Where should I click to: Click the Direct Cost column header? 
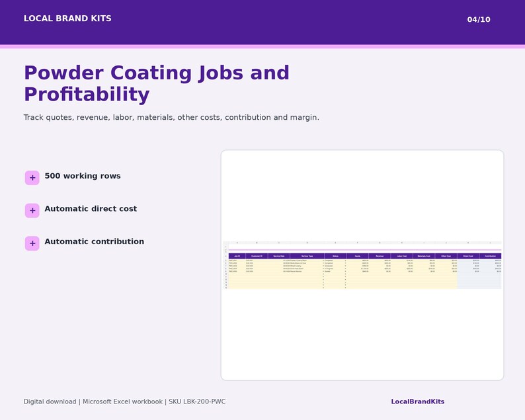click(x=468, y=256)
